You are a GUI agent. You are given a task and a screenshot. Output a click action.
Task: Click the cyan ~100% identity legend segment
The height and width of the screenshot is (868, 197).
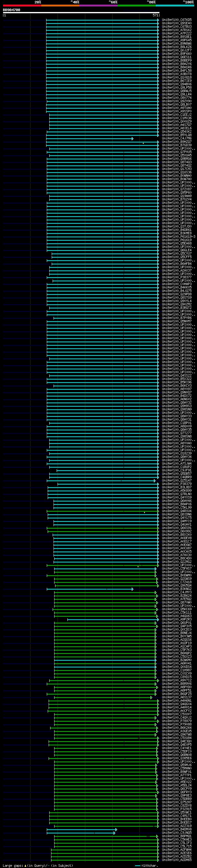pos(175,6)
